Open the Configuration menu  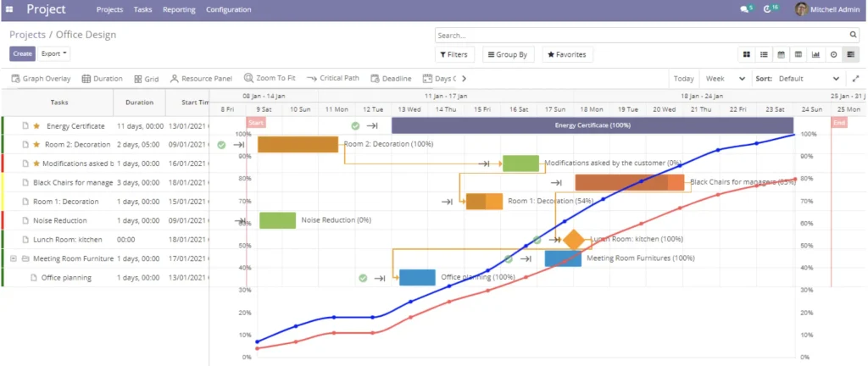click(x=229, y=9)
